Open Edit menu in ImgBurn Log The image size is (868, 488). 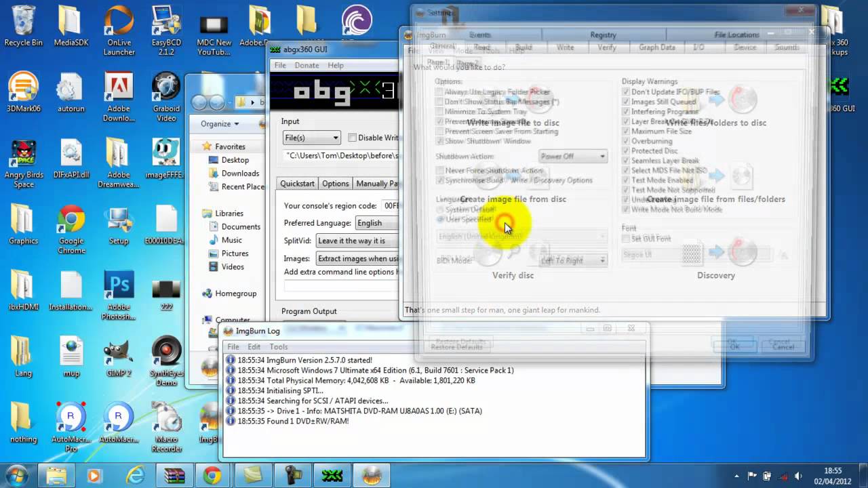pyautogui.click(x=254, y=346)
